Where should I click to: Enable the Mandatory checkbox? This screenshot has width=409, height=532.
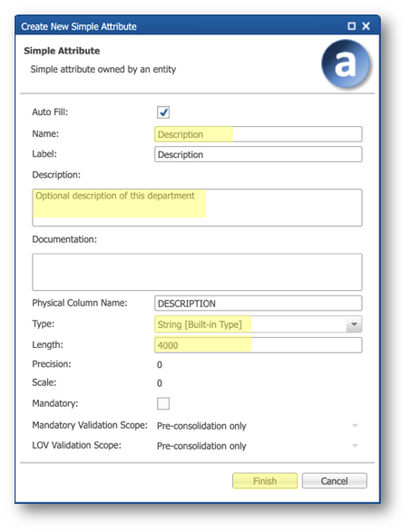coord(163,403)
